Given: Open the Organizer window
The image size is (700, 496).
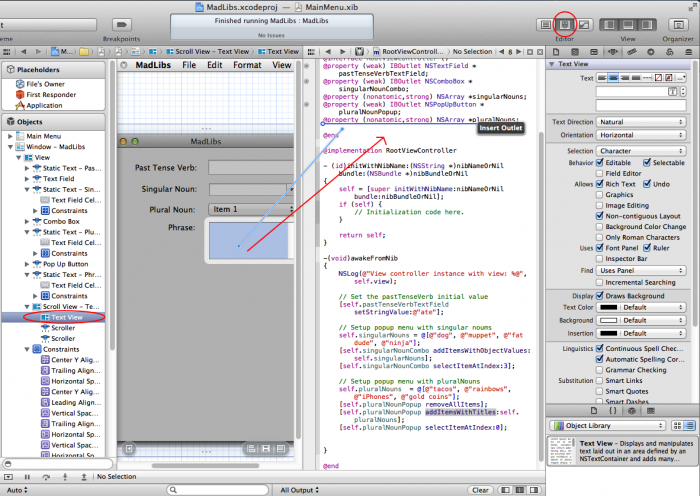Looking at the screenshot, I should point(678,25).
